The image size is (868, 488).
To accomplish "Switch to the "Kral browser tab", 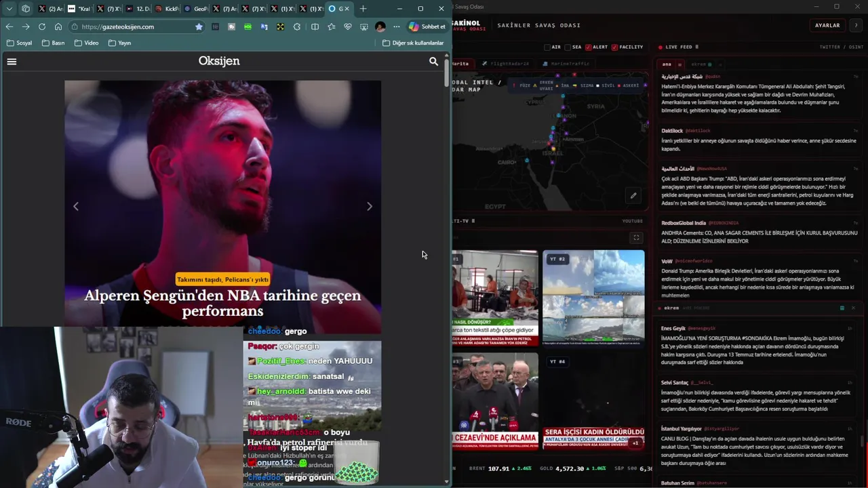I will pos(79,9).
